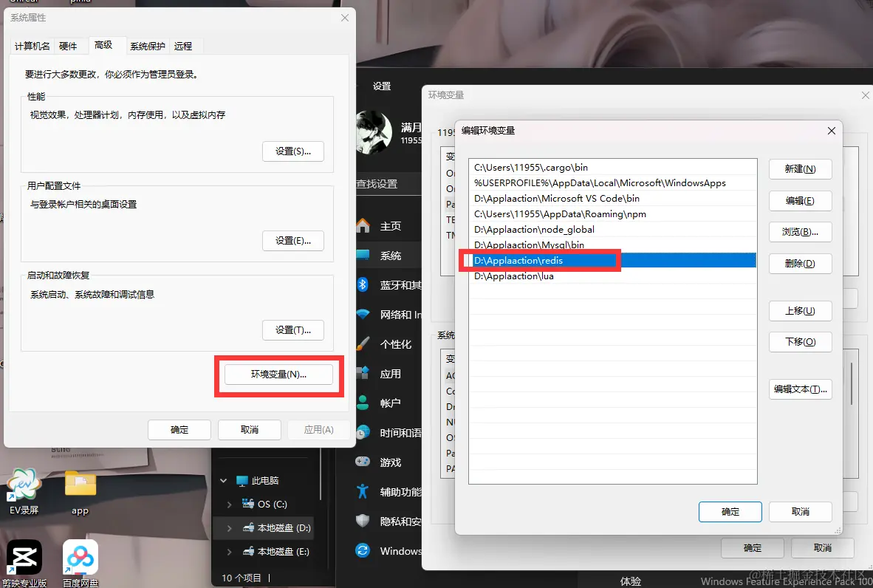The image size is (873, 588).
Task: Click the 本地磁盘 (E:) drive icon
Action: point(248,551)
